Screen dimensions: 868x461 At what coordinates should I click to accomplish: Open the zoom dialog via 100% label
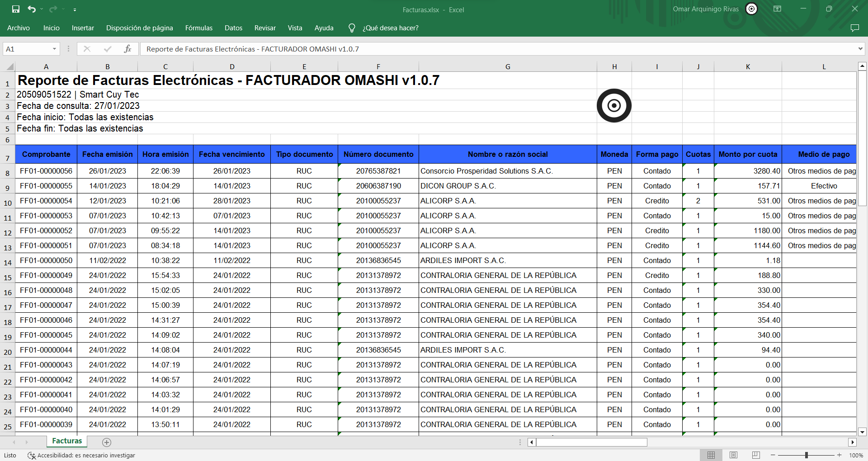coord(856,455)
